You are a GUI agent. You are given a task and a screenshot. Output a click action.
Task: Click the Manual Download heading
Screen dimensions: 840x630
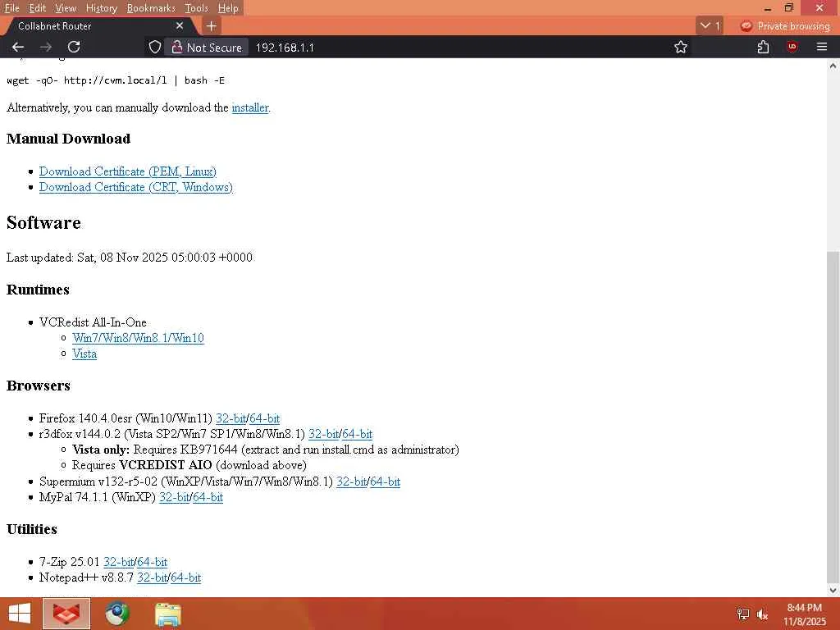[69, 139]
